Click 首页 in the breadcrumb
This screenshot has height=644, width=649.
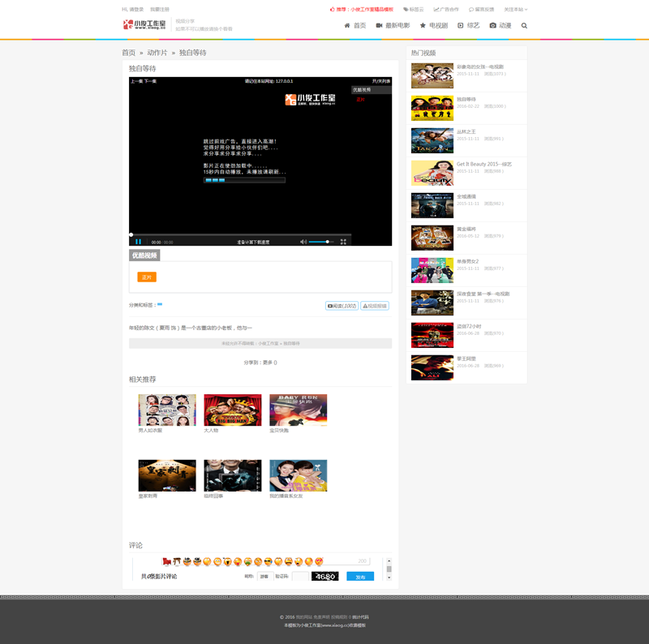click(129, 53)
